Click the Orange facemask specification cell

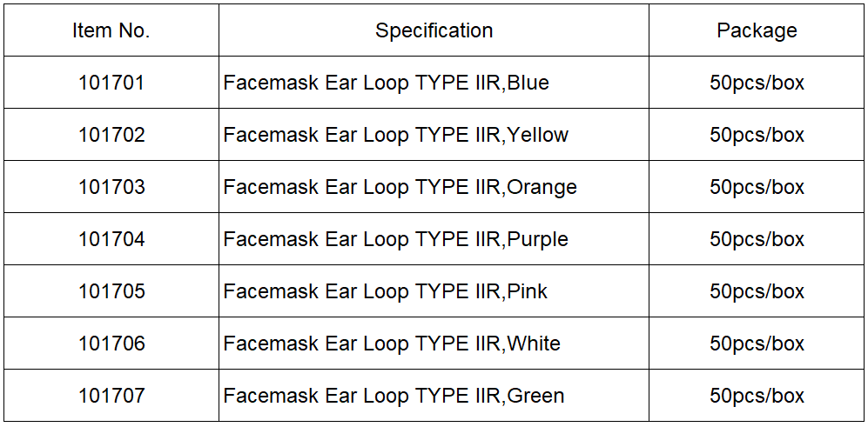[434, 186]
